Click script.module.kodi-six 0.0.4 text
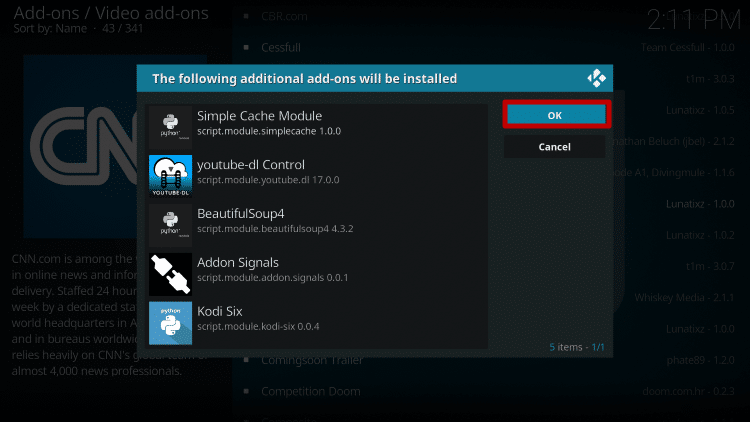This screenshot has height=422, width=750. pos(258,326)
